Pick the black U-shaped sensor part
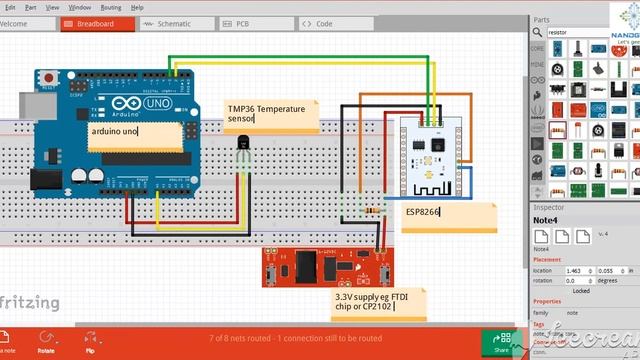The width and height of the screenshot is (640, 360). click(618, 89)
